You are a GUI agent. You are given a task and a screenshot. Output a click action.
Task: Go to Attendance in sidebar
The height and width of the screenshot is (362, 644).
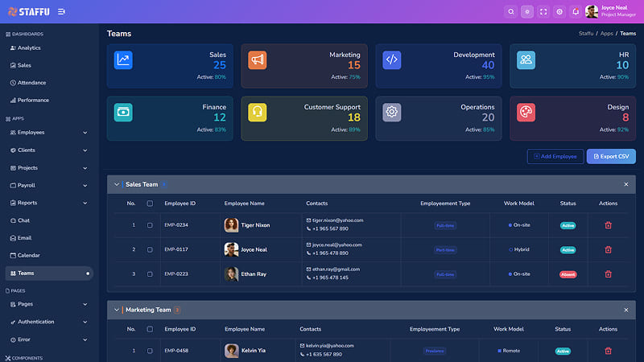click(28, 83)
